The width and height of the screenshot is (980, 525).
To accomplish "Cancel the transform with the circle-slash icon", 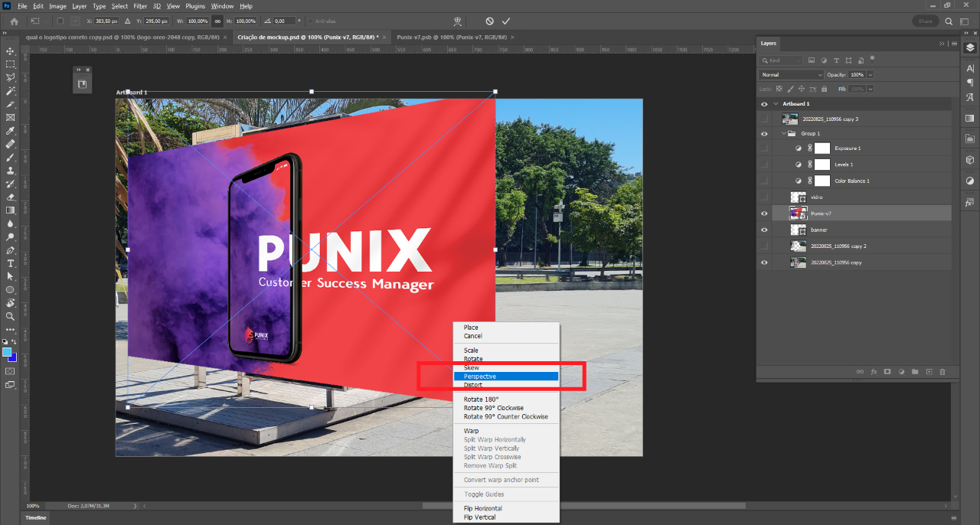I will tap(490, 21).
